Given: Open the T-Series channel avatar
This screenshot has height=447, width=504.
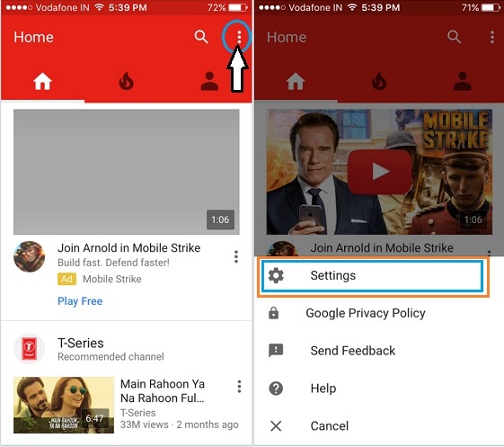Looking at the screenshot, I should click(29, 349).
